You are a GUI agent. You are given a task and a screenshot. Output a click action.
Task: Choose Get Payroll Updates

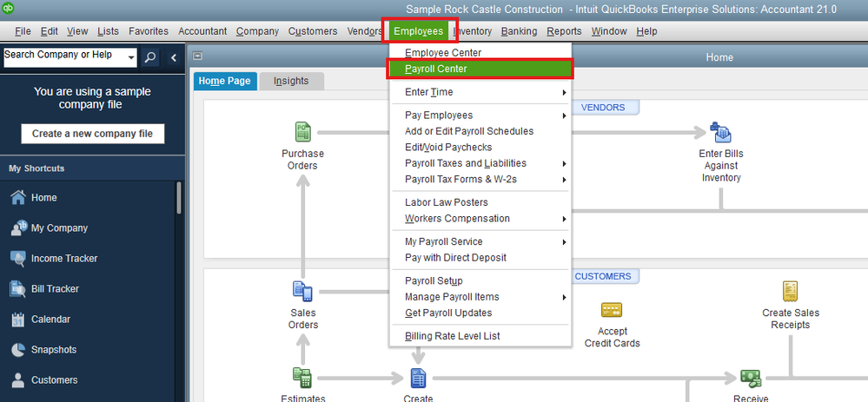[x=480, y=313]
